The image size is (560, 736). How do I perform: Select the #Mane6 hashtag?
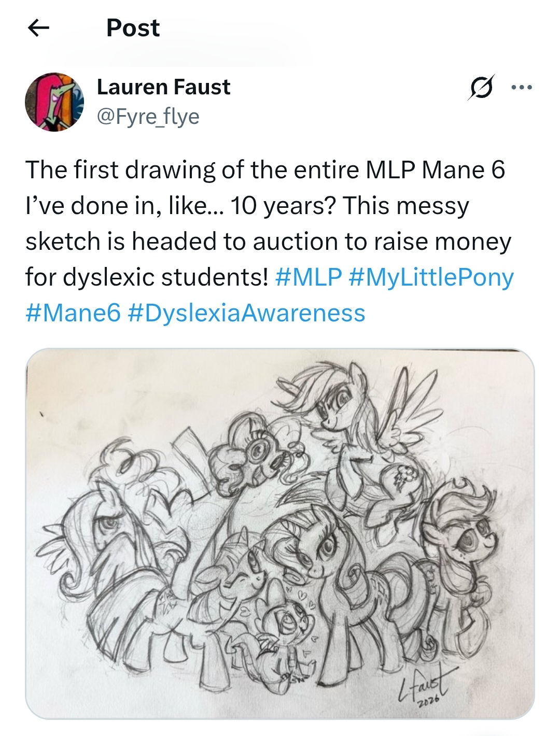click(73, 313)
